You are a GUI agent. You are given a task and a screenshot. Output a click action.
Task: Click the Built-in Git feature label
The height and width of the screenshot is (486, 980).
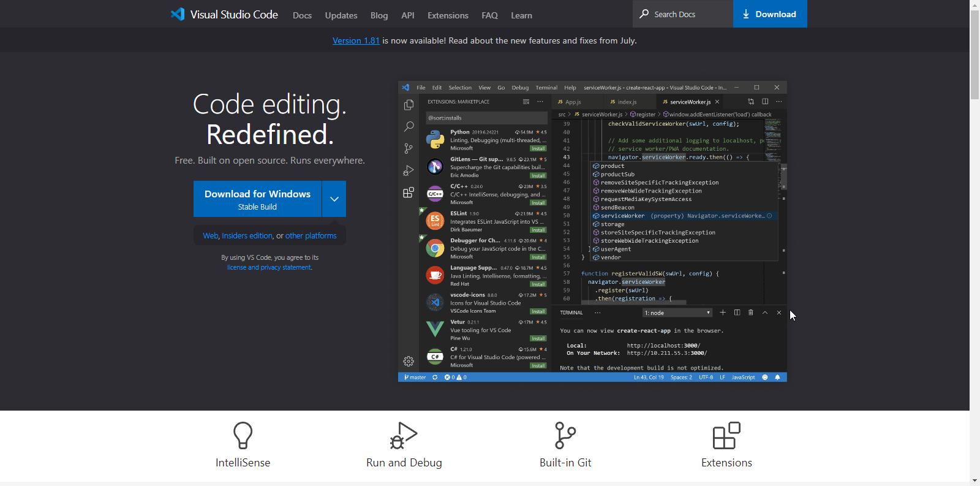click(565, 463)
